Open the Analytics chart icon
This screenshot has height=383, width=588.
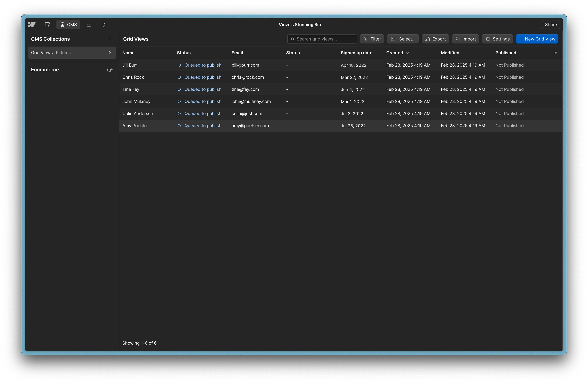tap(89, 24)
